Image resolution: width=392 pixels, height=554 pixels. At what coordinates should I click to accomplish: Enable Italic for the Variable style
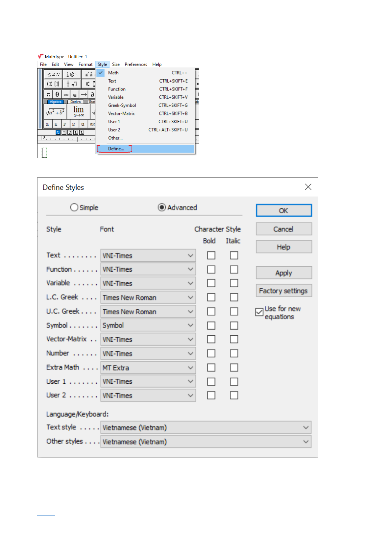tap(234, 283)
